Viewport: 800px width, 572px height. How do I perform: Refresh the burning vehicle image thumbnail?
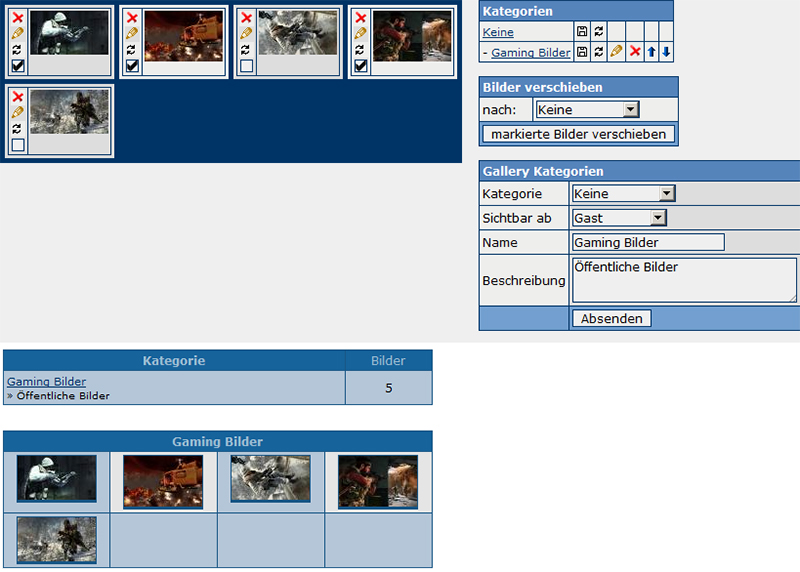[x=132, y=49]
